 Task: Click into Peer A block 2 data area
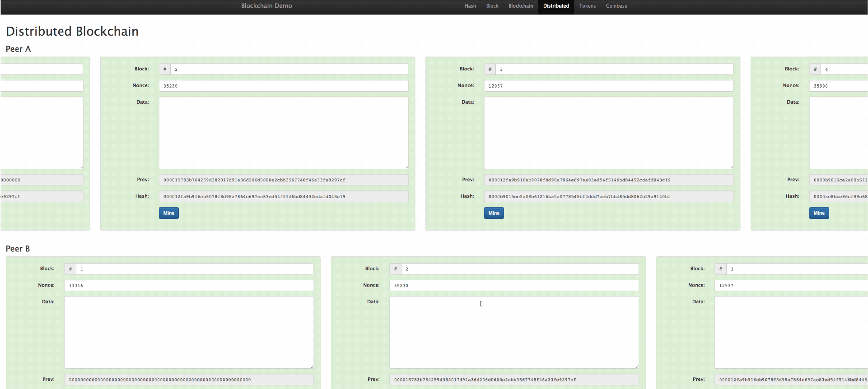(284, 133)
